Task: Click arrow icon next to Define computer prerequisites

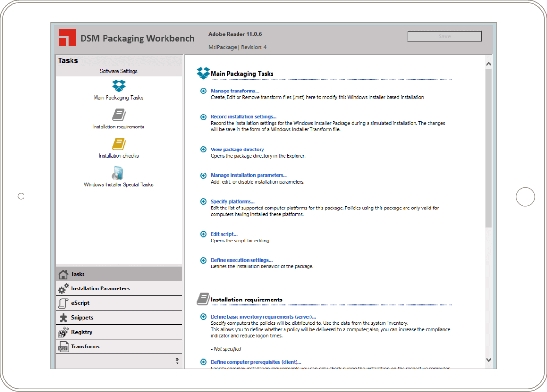Action: [x=203, y=362]
